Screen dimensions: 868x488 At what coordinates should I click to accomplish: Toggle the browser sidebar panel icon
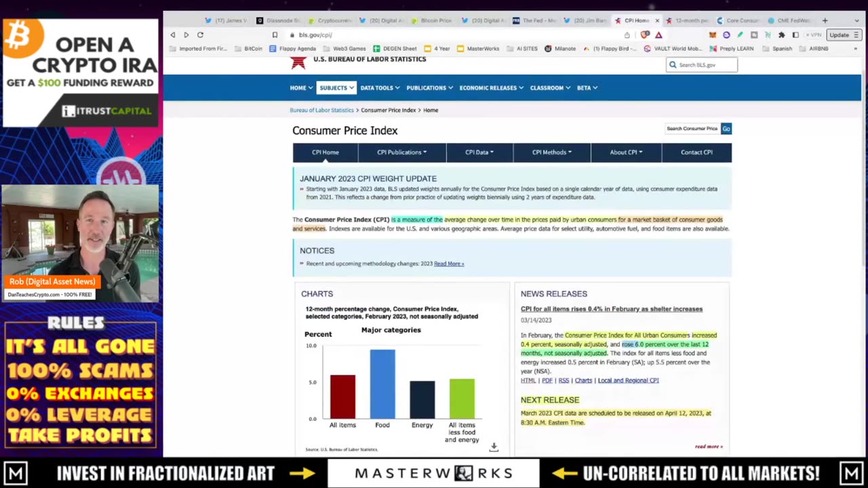795,35
